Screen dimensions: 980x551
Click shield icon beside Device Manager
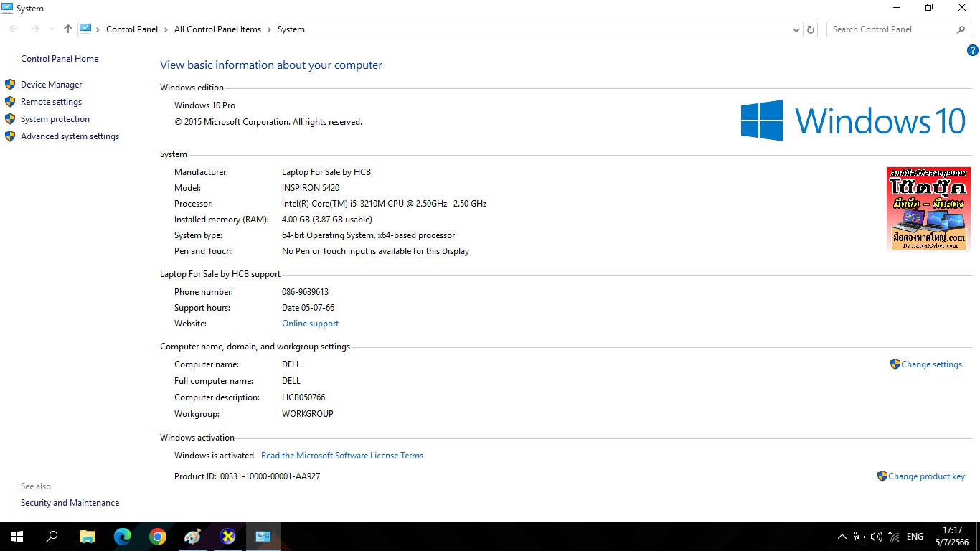click(10, 85)
